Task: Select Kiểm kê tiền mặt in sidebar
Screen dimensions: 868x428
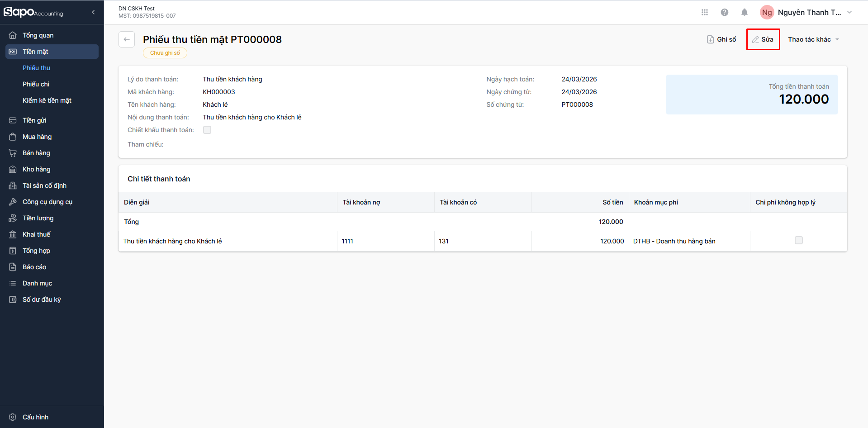Action: [47, 100]
